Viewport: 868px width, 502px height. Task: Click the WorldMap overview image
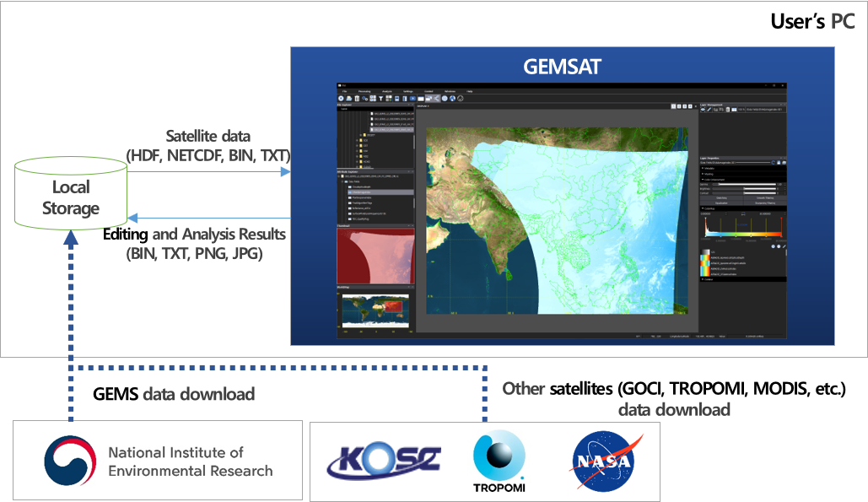point(376,310)
